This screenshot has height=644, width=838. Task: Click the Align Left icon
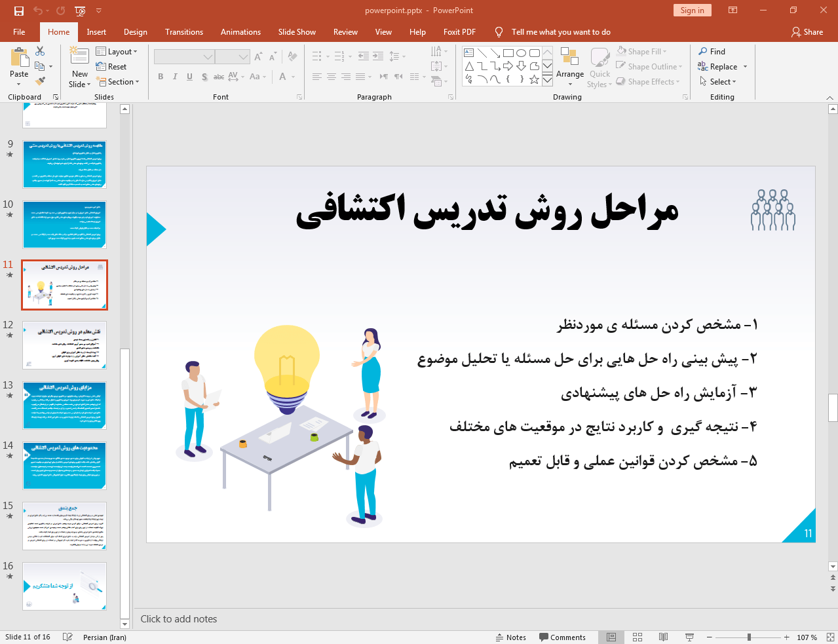[x=317, y=77]
